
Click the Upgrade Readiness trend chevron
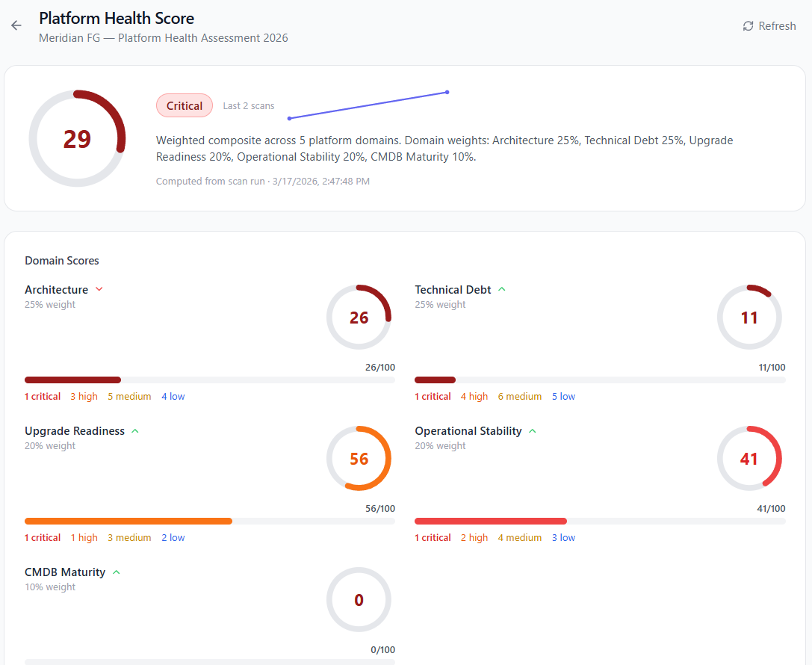click(x=135, y=431)
